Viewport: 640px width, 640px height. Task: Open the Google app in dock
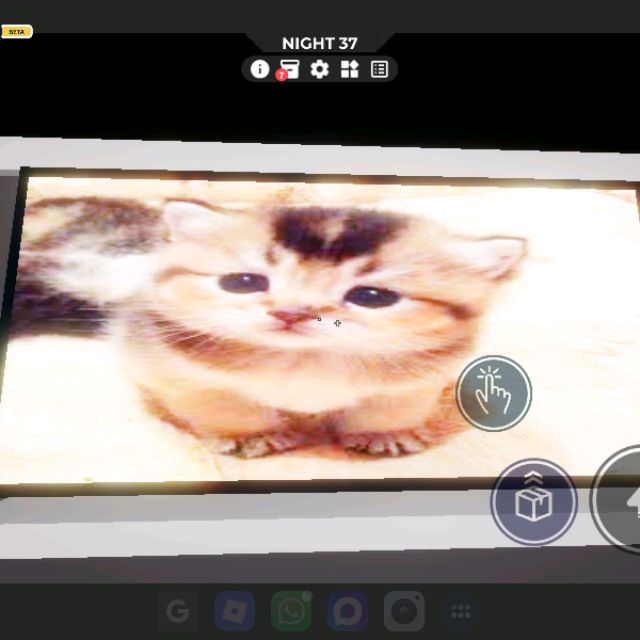point(178,611)
